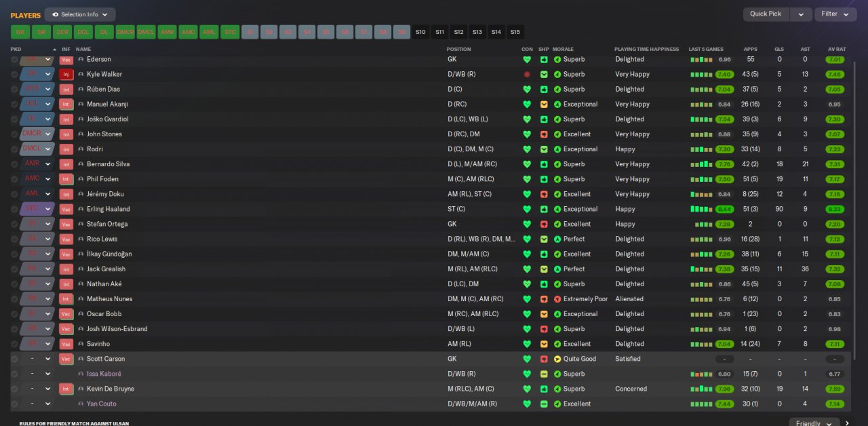
Task: Click Savinho's green heart condition icon
Action: click(x=527, y=344)
